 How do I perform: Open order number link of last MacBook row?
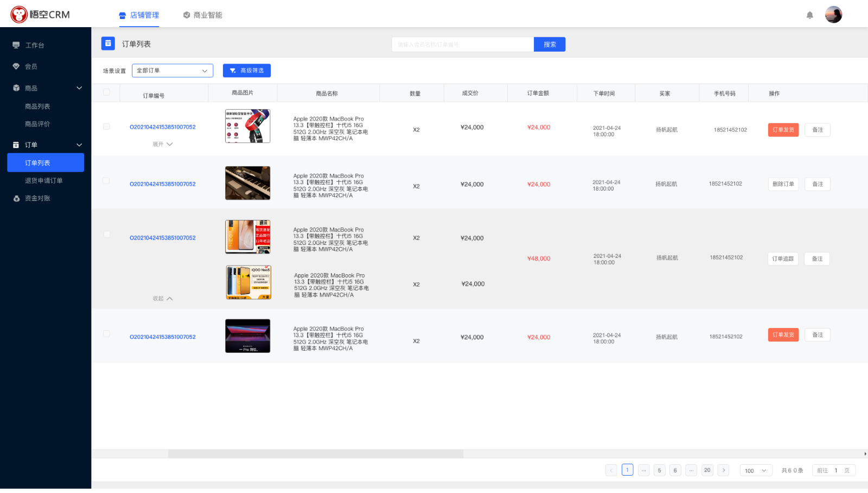click(x=163, y=337)
